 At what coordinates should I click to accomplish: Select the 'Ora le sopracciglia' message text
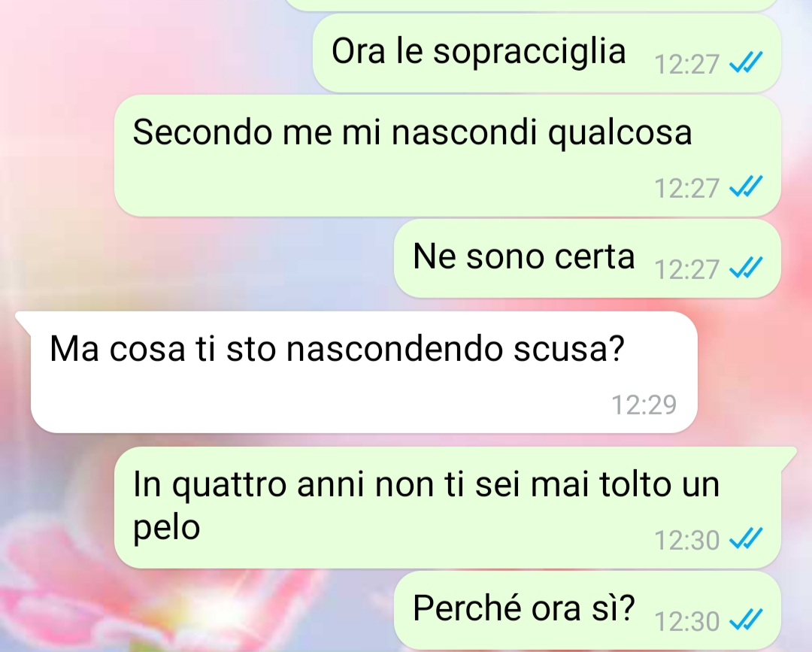coord(478,52)
